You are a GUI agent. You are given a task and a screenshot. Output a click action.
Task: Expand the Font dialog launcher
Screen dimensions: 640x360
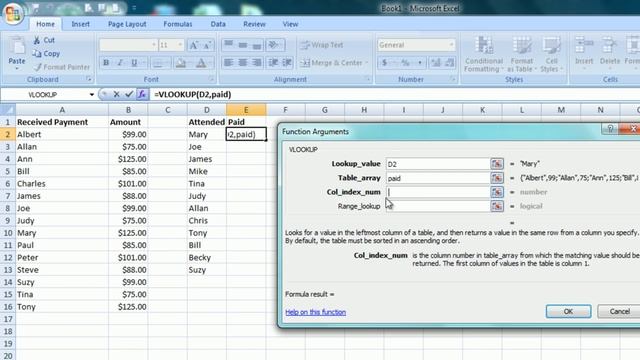211,79
